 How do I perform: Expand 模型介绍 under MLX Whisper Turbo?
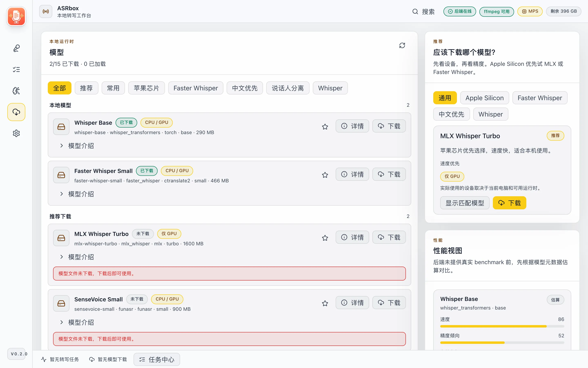(x=77, y=257)
